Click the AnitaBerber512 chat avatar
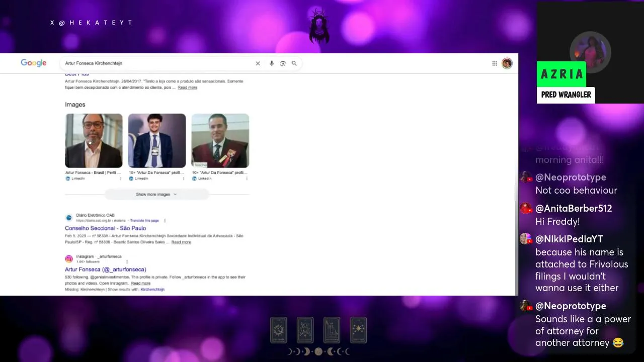This screenshot has height=362, width=644. pyautogui.click(x=526, y=208)
